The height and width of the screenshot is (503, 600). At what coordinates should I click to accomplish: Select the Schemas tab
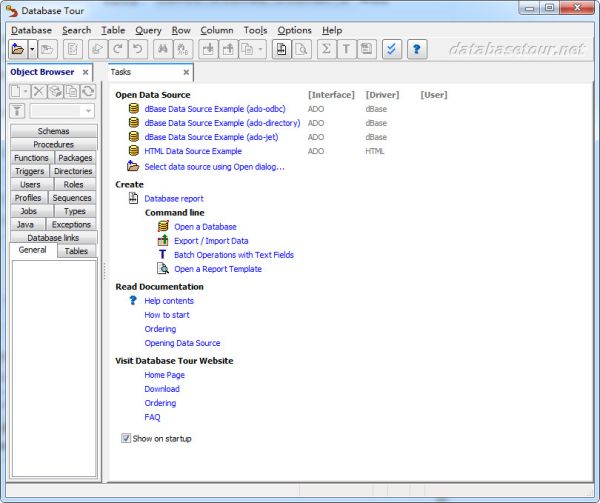[54, 131]
